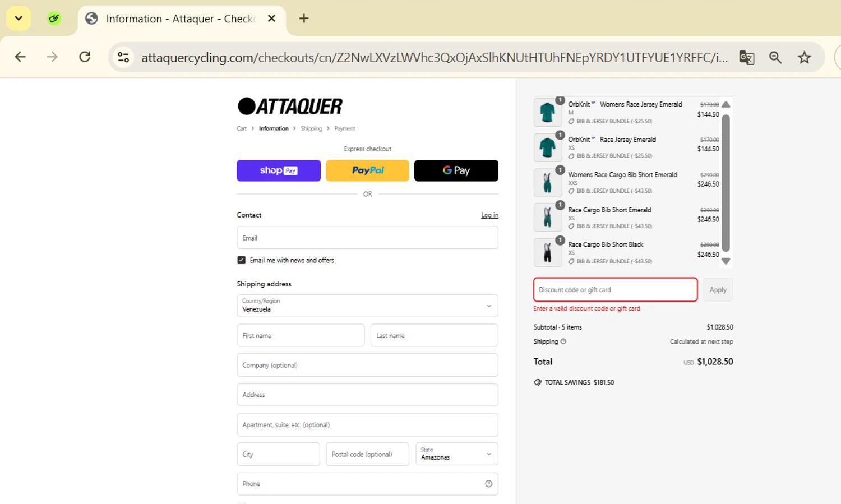Open a new browser tab
Image resolution: width=841 pixels, height=504 pixels.
304,19
